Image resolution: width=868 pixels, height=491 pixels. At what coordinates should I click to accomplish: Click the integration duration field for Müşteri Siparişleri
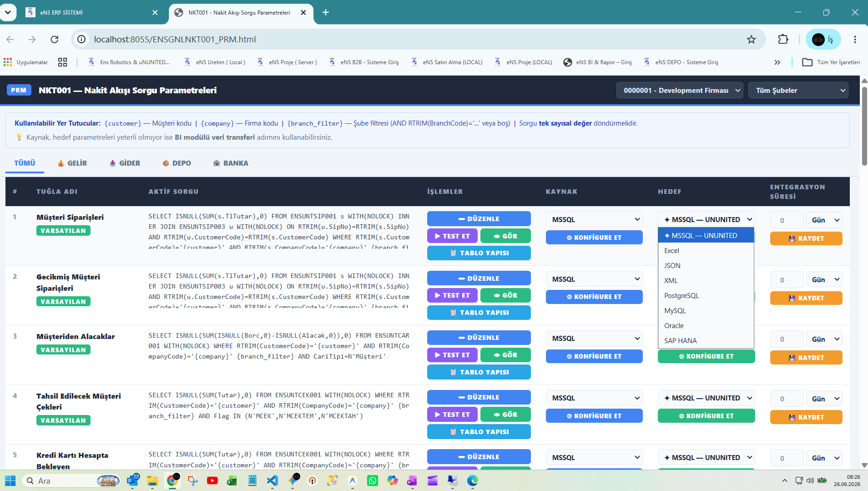[787, 220]
